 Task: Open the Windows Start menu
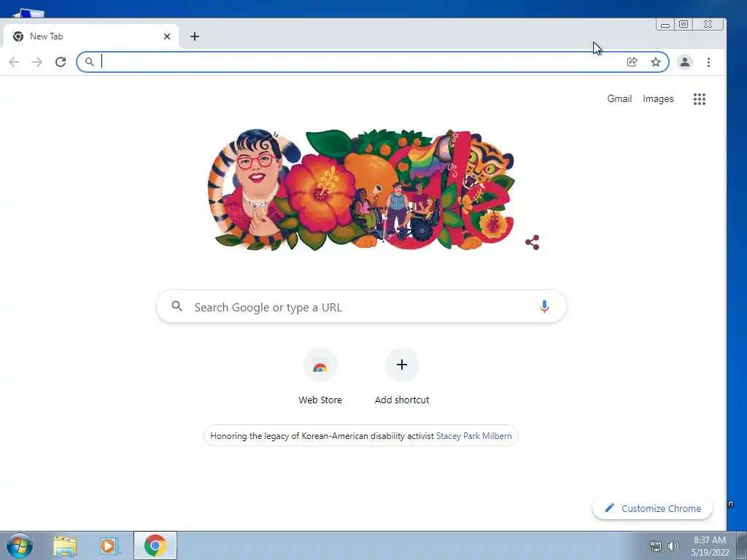click(x=19, y=545)
